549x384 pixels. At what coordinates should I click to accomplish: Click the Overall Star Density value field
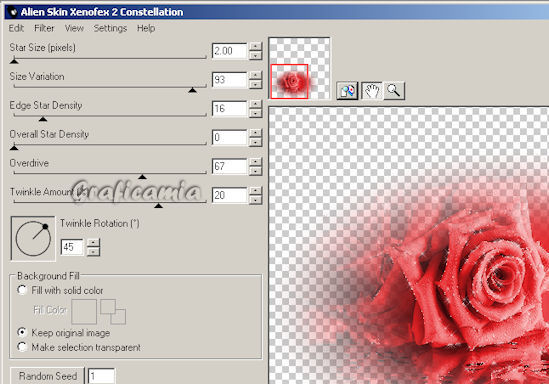[229, 138]
